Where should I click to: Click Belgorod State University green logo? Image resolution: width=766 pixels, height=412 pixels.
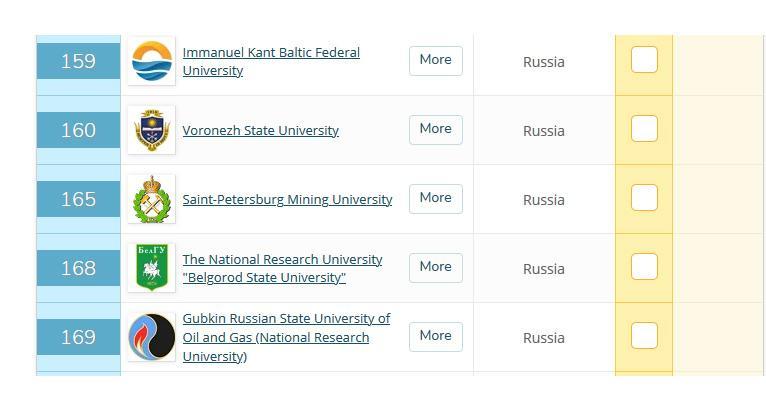click(x=152, y=268)
